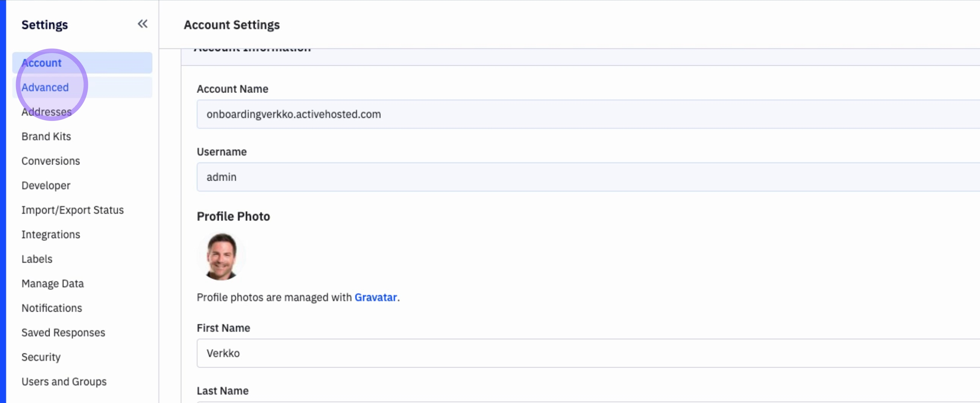Follow the Gravatar link
The image size is (980, 403).
pos(375,297)
